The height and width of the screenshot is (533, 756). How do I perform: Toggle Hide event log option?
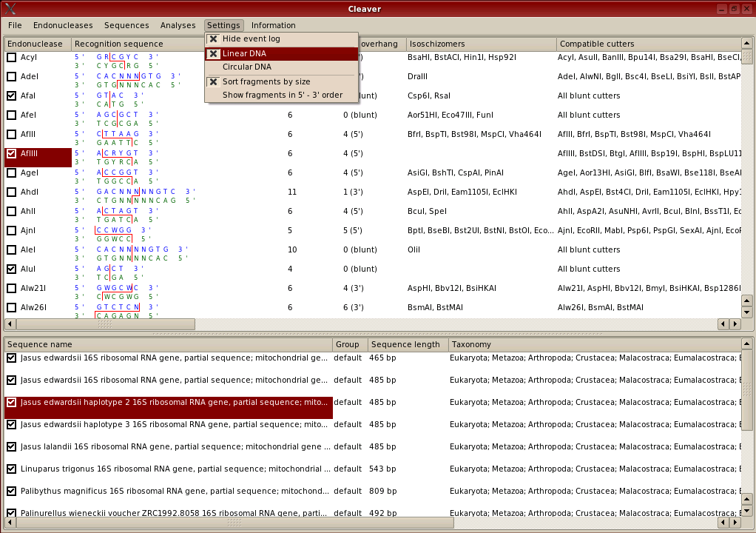point(251,38)
